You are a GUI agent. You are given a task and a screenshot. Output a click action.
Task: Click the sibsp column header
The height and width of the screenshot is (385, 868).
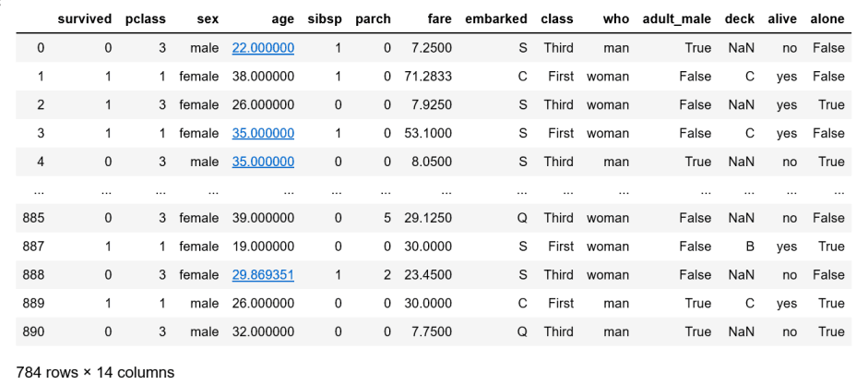click(x=327, y=18)
